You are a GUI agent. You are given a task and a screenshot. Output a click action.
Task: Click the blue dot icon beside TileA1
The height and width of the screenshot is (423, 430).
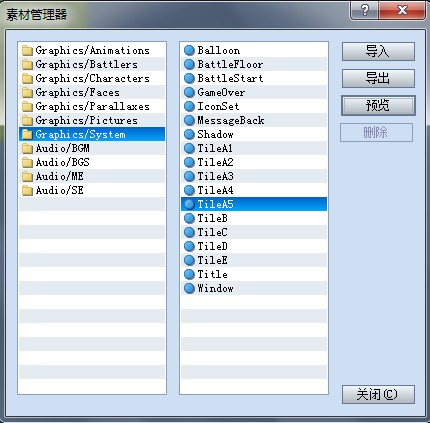tap(189, 148)
